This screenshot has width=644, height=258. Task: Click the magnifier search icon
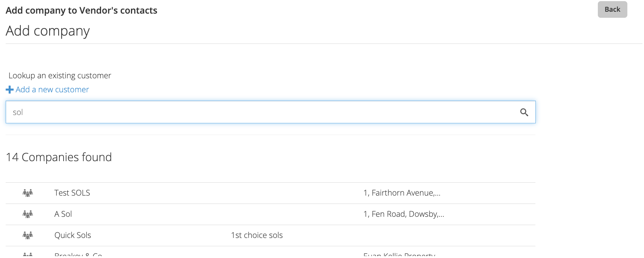(x=524, y=112)
